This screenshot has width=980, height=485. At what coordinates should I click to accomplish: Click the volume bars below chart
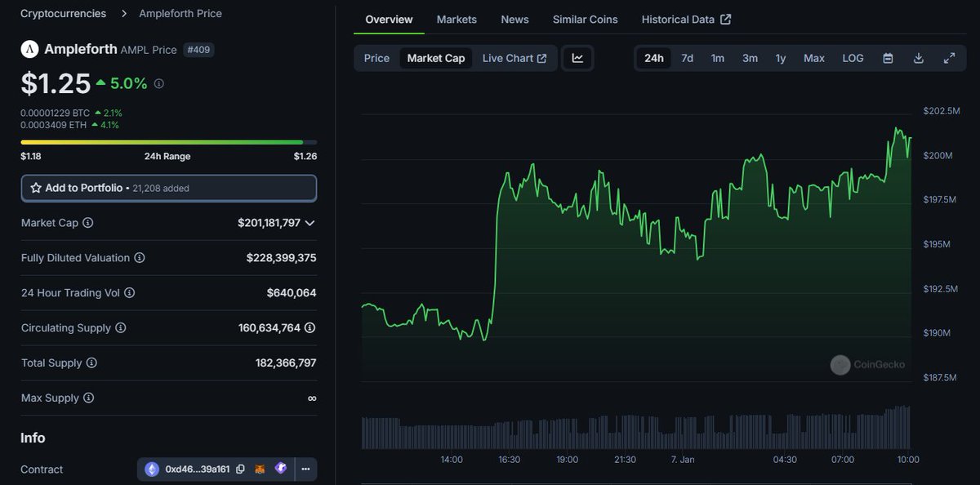[x=637, y=429]
